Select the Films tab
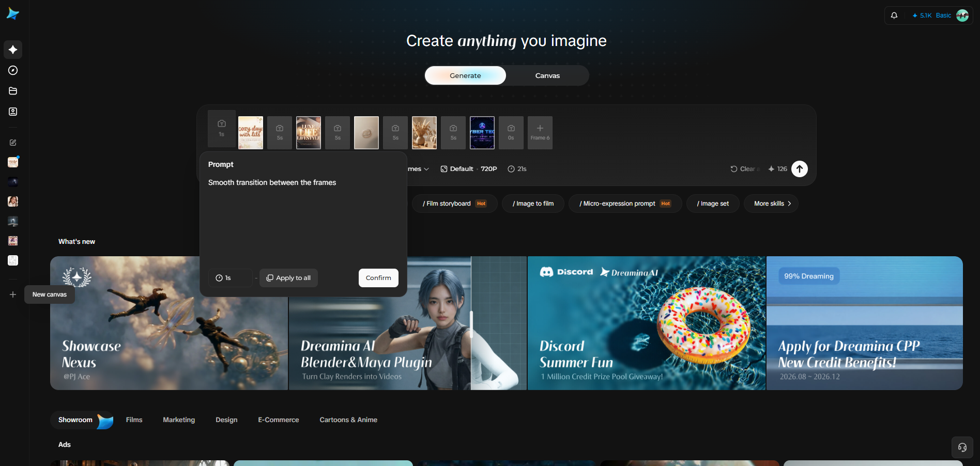 [134, 420]
